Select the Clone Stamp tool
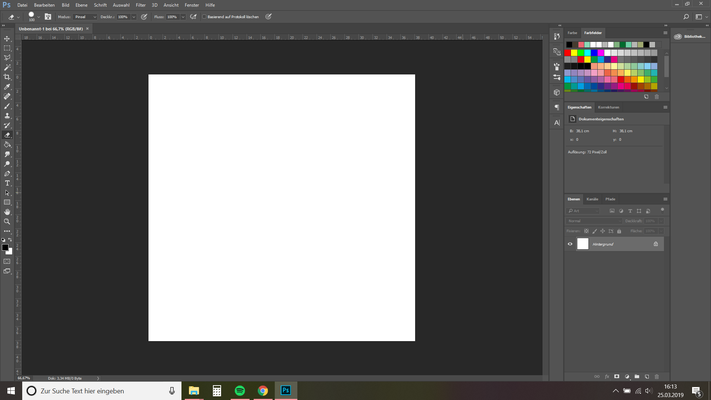The width and height of the screenshot is (711, 400). coord(7,116)
